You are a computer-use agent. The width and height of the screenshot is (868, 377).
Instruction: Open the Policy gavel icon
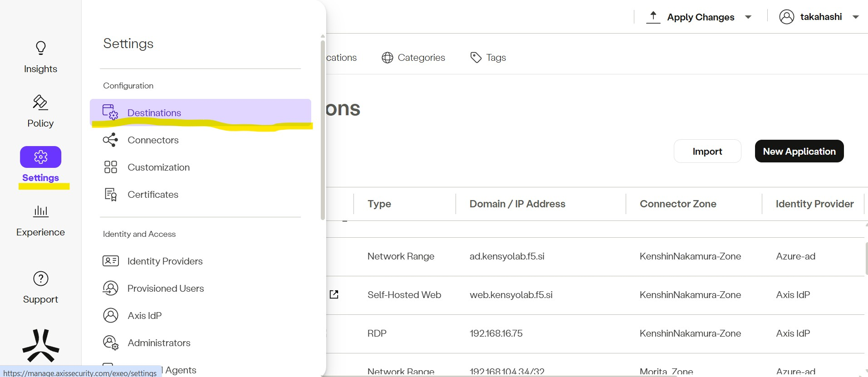coord(40,103)
